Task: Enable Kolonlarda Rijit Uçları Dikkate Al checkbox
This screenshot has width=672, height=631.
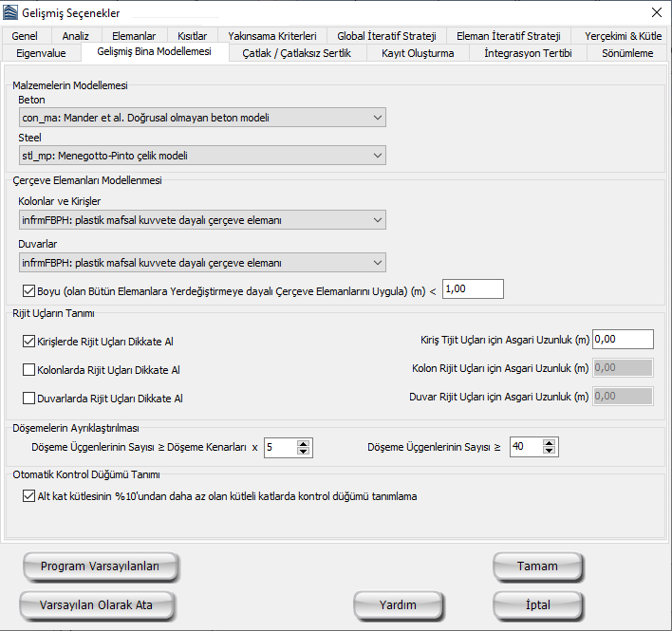Action: tap(28, 370)
